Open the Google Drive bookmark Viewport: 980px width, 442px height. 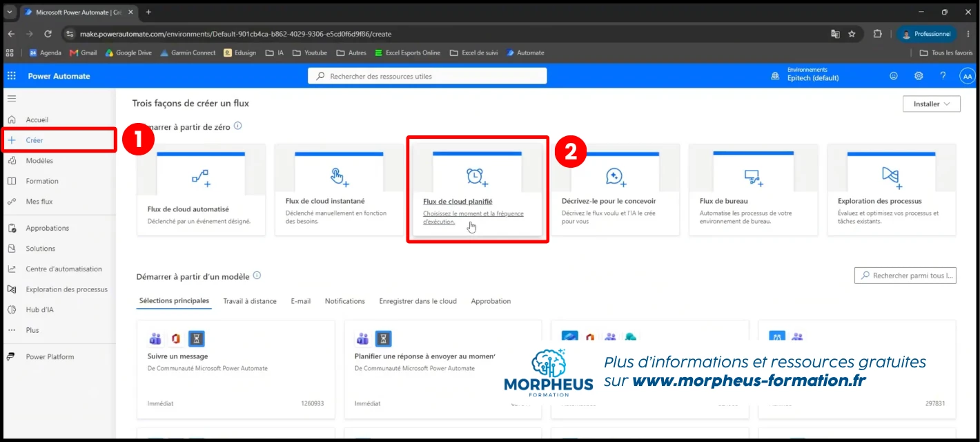pos(128,52)
